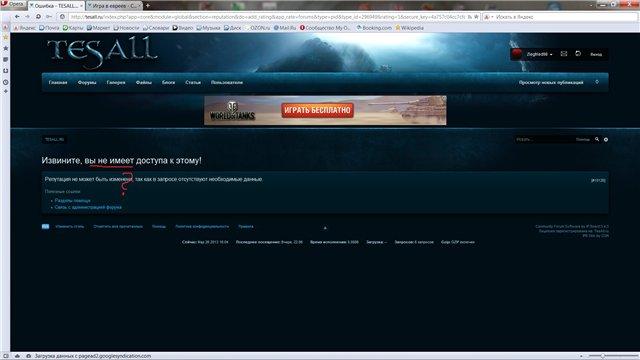This screenshot has width=640, height=360.
Task: Open the "Сообщество My O..." bookmark
Action: coord(325,28)
